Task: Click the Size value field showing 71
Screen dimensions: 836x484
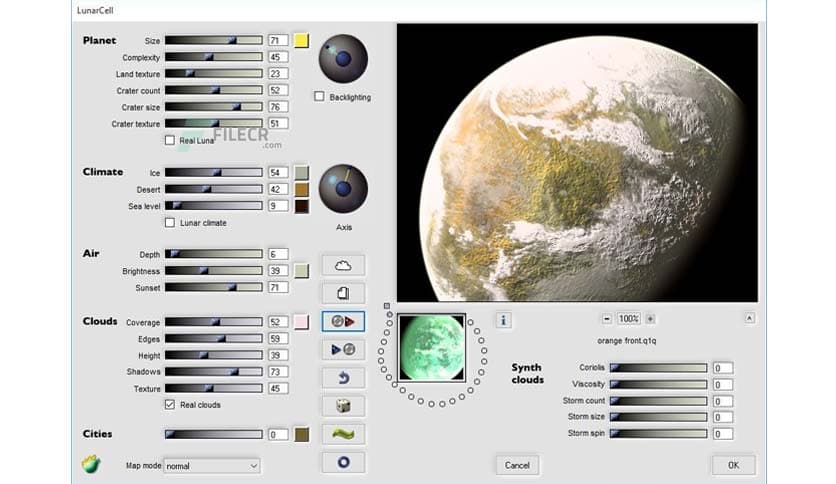Action: [x=278, y=41]
